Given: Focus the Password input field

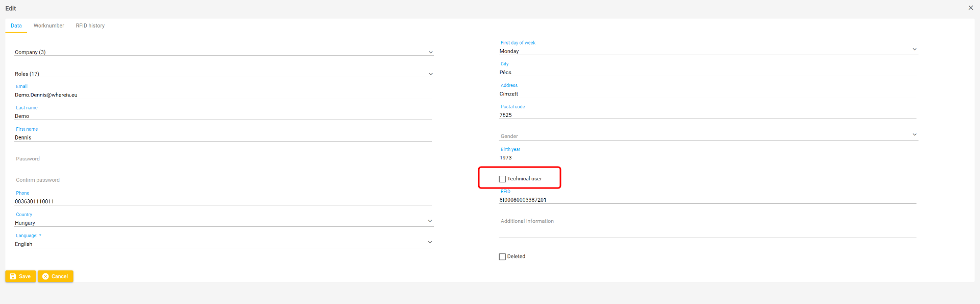Looking at the screenshot, I should (223, 159).
